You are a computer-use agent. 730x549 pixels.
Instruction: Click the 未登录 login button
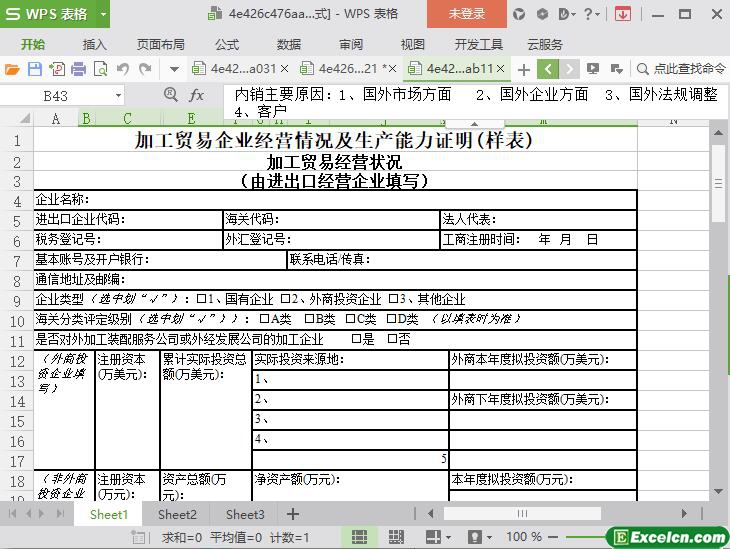pos(466,14)
